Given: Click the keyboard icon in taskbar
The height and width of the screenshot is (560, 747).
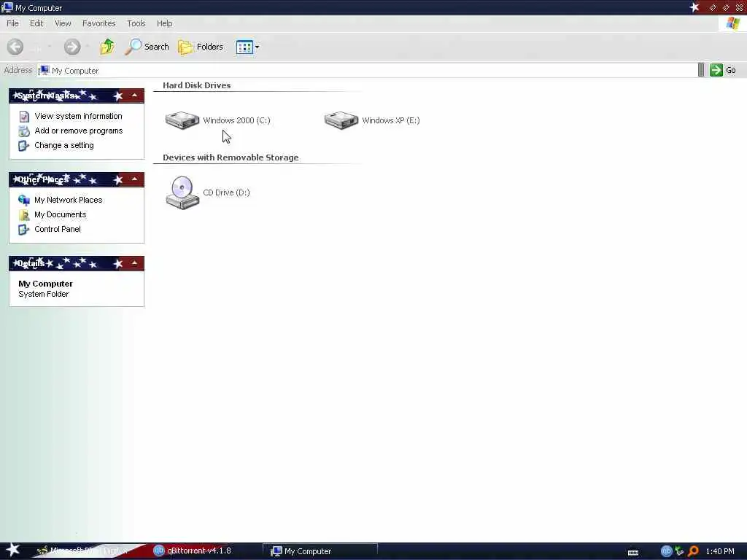Looking at the screenshot, I should (633, 553).
